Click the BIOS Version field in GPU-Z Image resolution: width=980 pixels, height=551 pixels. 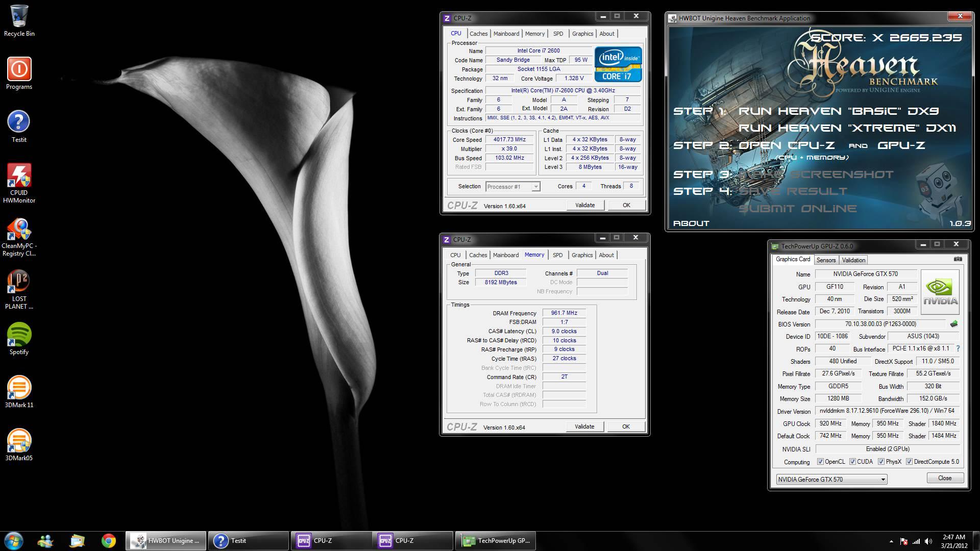coord(880,324)
